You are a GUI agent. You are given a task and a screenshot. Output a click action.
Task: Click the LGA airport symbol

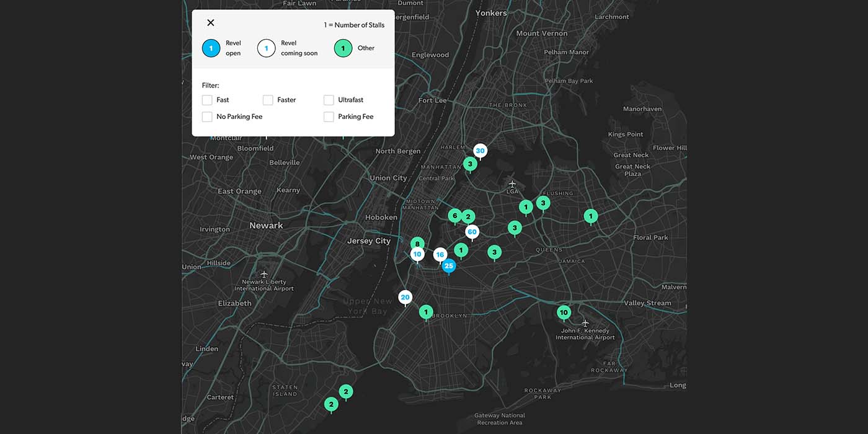point(512,184)
